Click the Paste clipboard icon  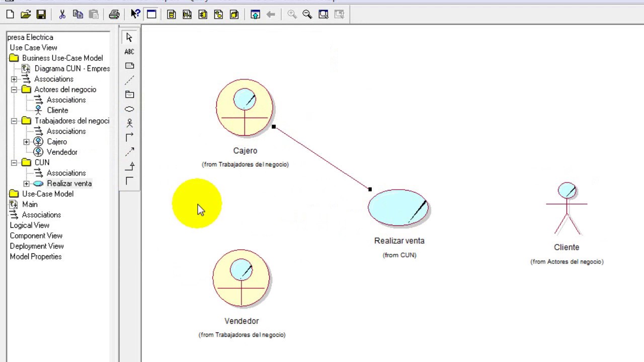click(x=94, y=15)
